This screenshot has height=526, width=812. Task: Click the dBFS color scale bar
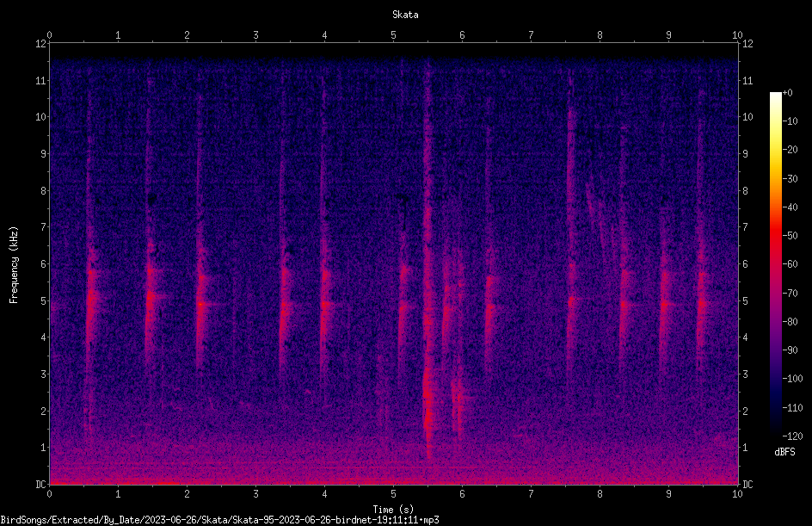coord(776,263)
